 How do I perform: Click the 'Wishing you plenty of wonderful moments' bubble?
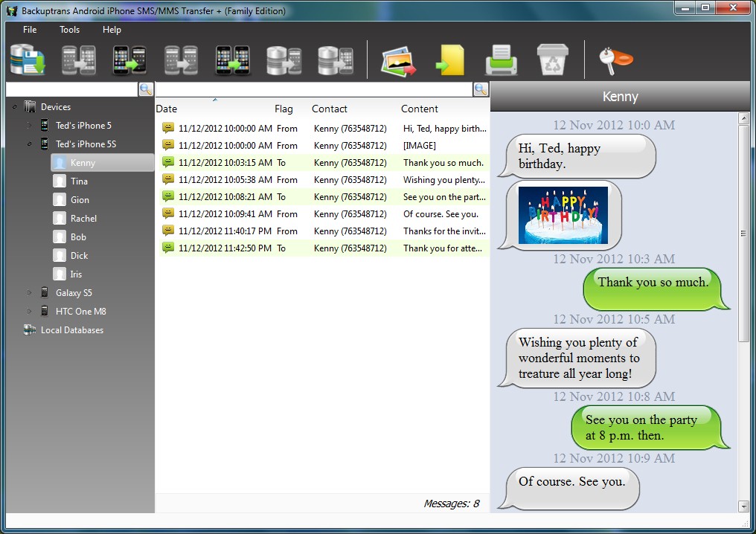pos(577,358)
